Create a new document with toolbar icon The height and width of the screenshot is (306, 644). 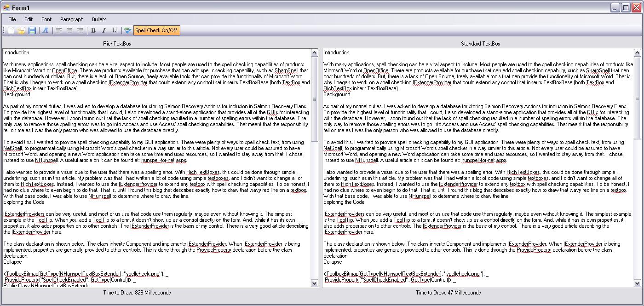tap(11, 31)
